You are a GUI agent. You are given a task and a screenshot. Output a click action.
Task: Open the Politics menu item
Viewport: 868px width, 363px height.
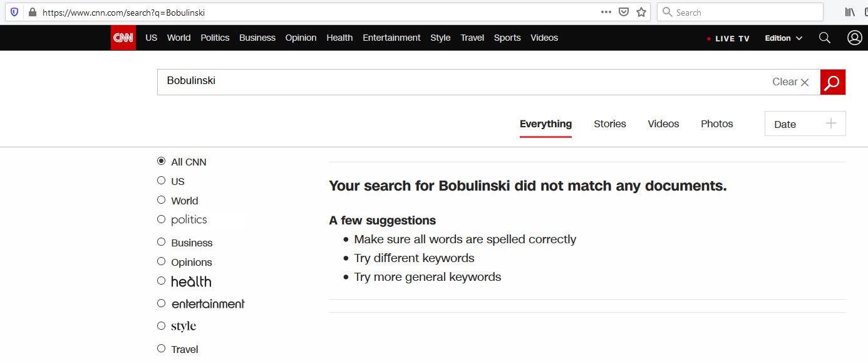(x=215, y=38)
